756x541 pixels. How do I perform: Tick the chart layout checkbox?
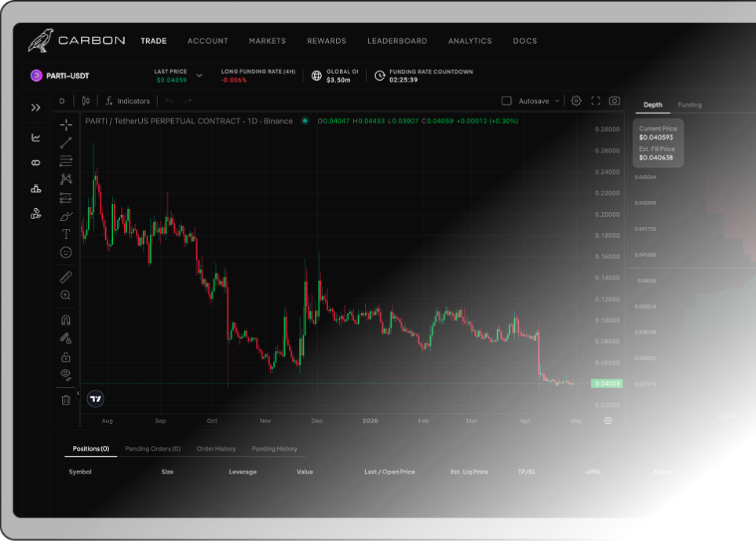(506, 101)
